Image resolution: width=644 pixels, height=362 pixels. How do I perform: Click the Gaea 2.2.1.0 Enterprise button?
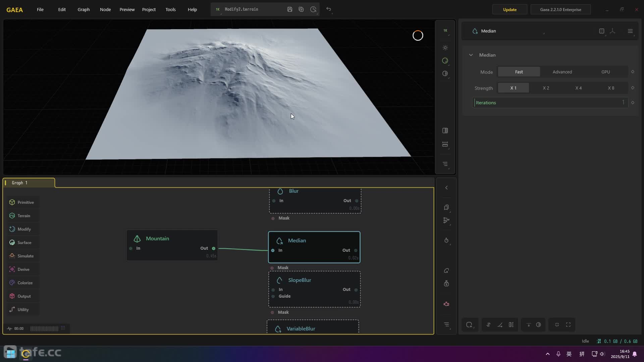(560, 9)
